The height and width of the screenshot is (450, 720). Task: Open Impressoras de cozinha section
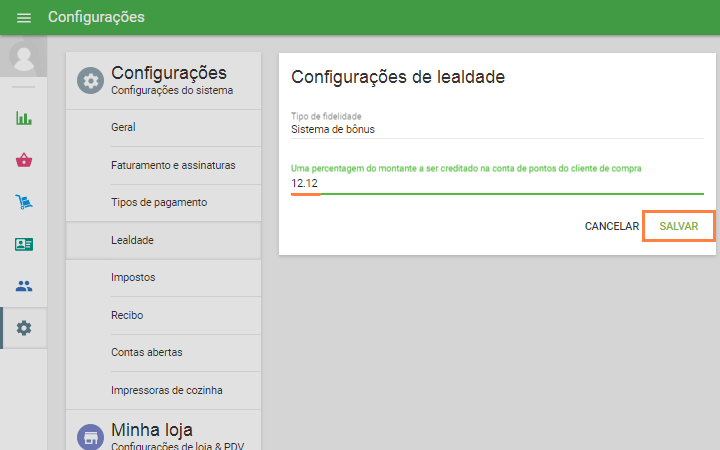164,390
